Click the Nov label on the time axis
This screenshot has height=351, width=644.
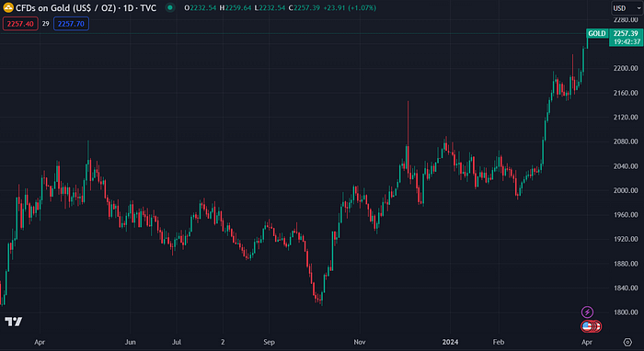pos(360,342)
